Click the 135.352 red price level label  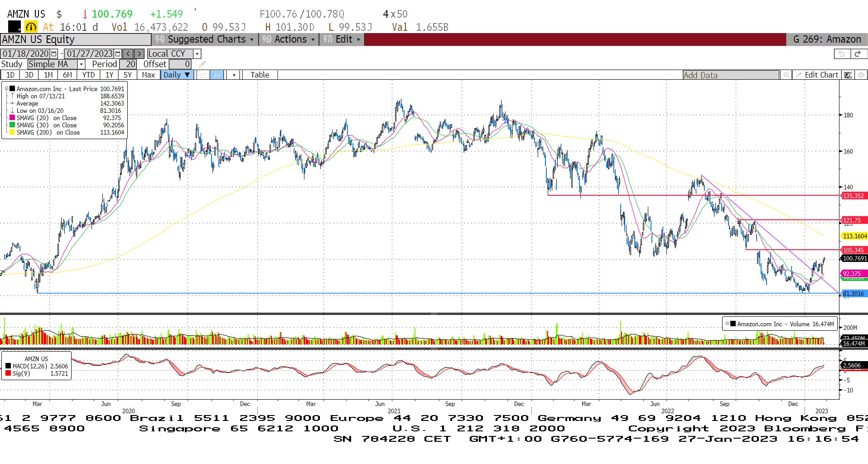click(854, 196)
